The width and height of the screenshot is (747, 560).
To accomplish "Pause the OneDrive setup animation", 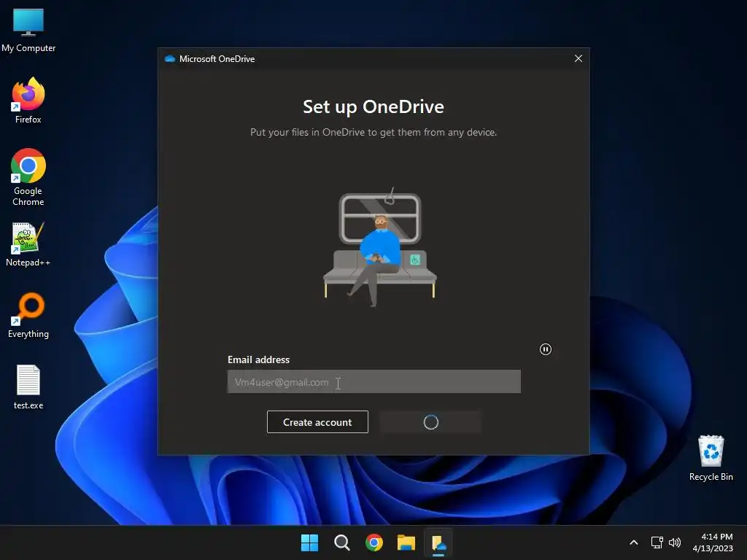I will [x=546, y=349].
